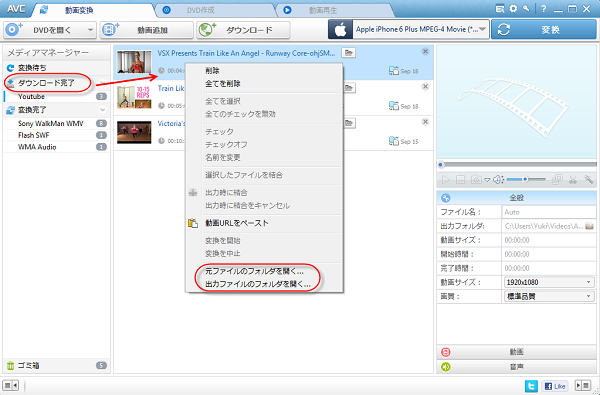Screen dimensions: 600x395
Task: Take snapshot with camera icon
Action: tap(476, 179)
